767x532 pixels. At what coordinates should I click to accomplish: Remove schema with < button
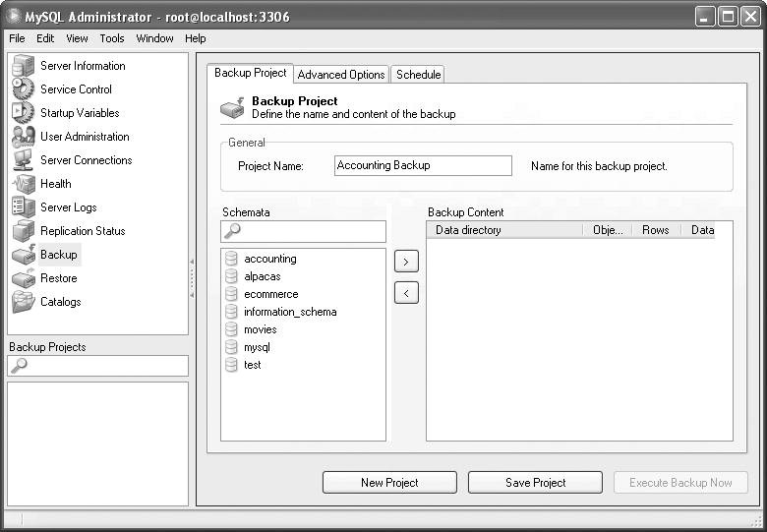406,293
